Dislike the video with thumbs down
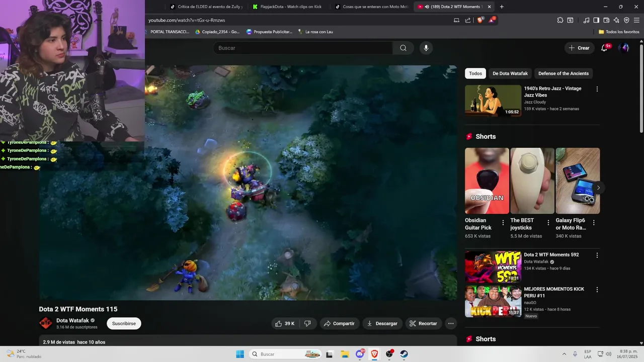The image size is (644, 362). [307, 323]
